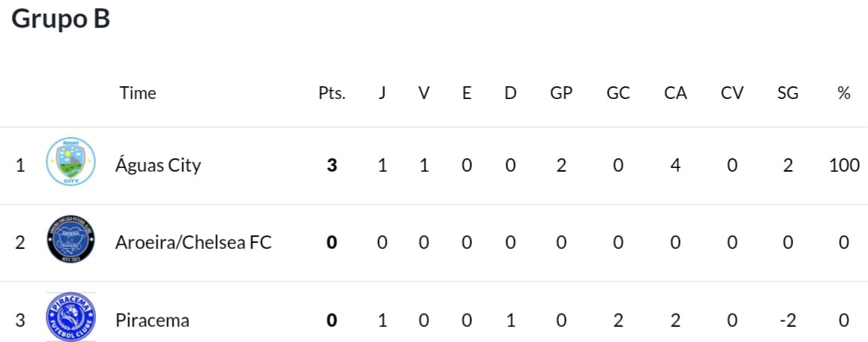Viewport: 868px width, 342px height.
Task: Click Águas City's 3 points value
Action: (x=332, y=165)
